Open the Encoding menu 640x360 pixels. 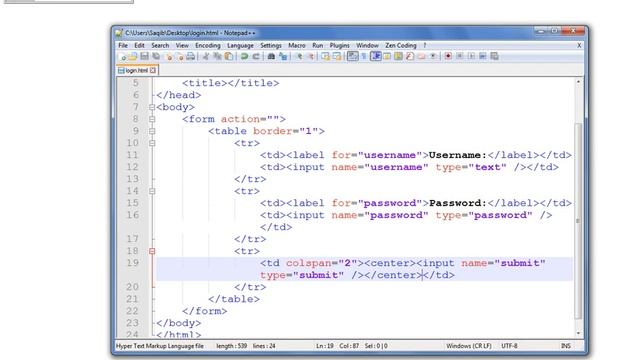[208, 45]
